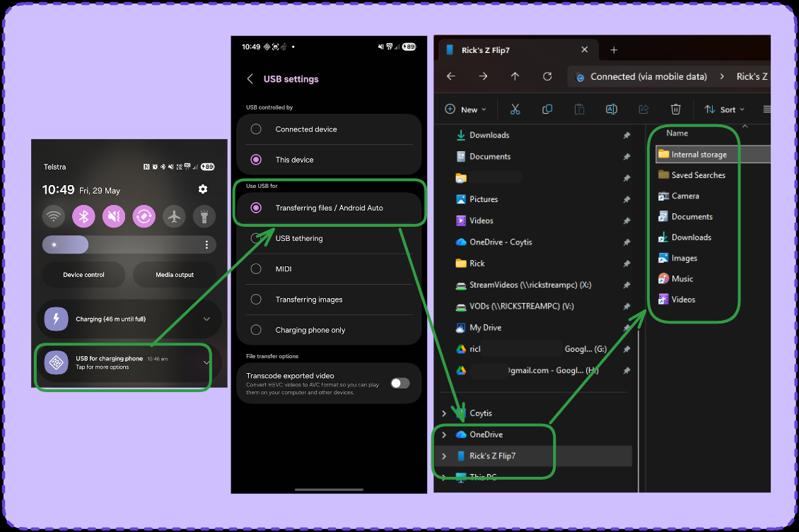The height and width of the screenshot is (532, 799).
Task: Toggle Wi-Fi quick setting on phone
Action: pyautogui.click(x=54, y=216)
